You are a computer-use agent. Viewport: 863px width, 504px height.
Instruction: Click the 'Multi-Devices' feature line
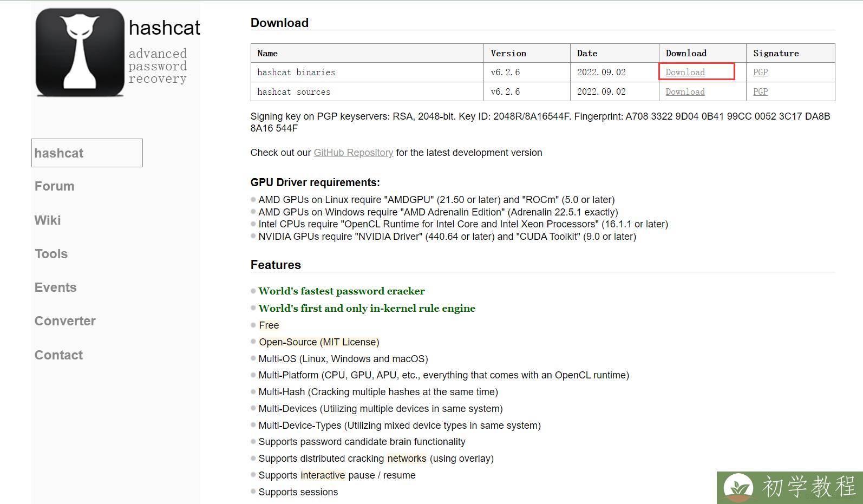click(x=381, y=409)
